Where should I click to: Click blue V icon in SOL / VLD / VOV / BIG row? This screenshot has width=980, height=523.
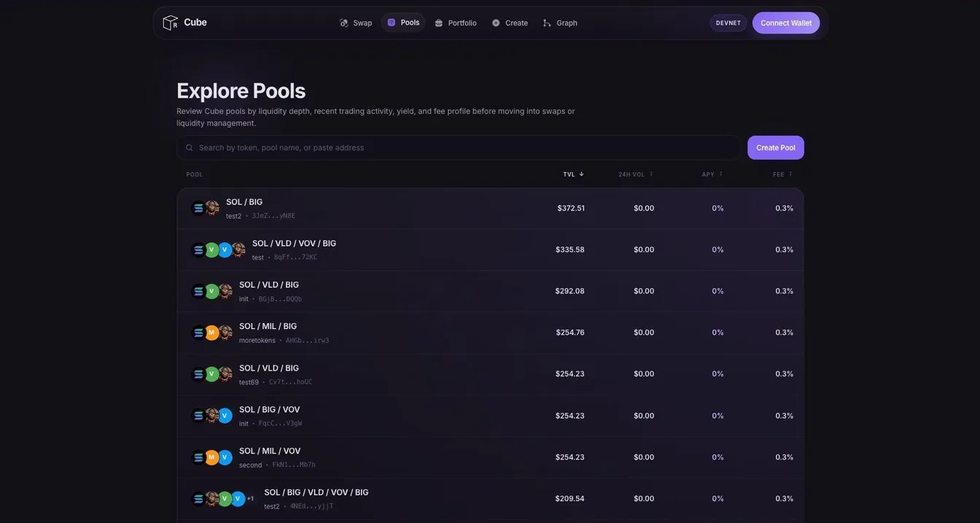[225, 250]
